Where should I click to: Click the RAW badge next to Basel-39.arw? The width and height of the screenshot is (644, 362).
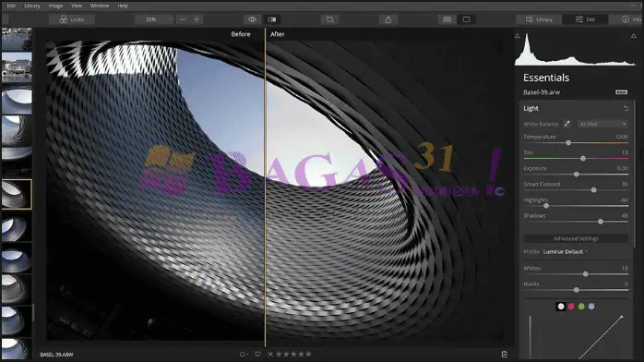tap(621, 92)
